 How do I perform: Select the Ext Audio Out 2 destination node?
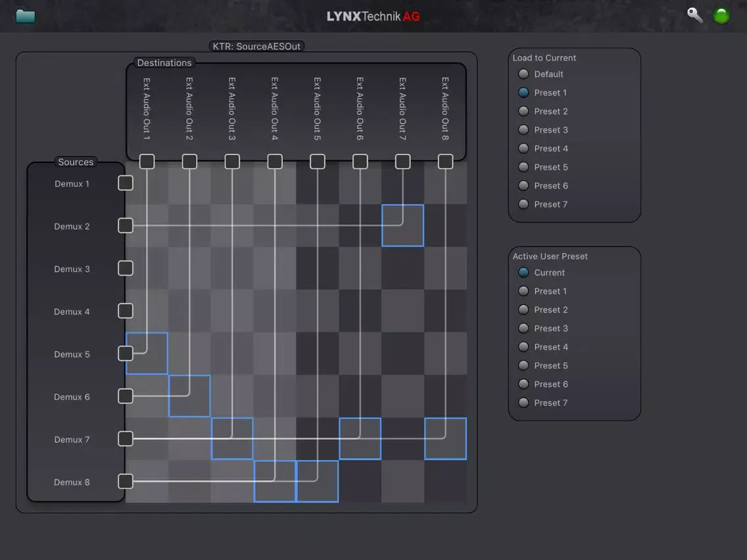tap(189, 162)
